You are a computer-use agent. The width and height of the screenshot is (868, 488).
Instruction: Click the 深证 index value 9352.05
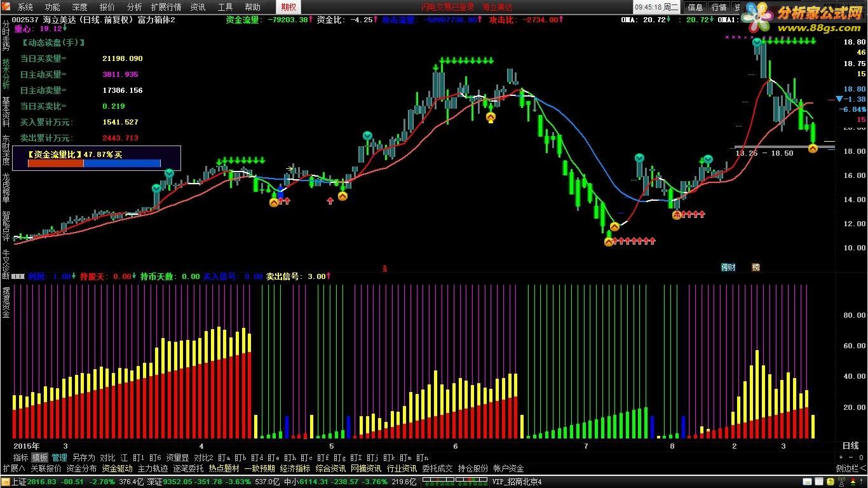click(179, 482)
